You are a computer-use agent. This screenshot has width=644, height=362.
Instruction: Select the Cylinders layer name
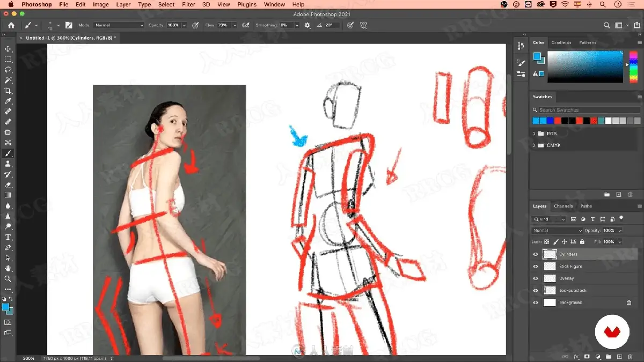(568, 254)
